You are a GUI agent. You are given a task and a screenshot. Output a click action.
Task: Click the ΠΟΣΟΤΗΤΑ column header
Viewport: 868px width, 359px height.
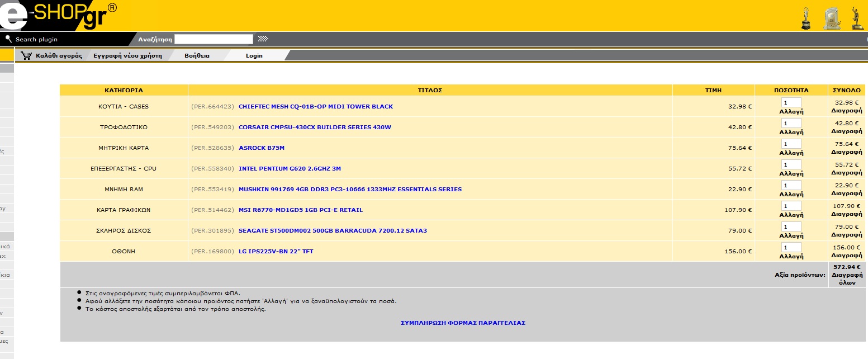(791, 90)
